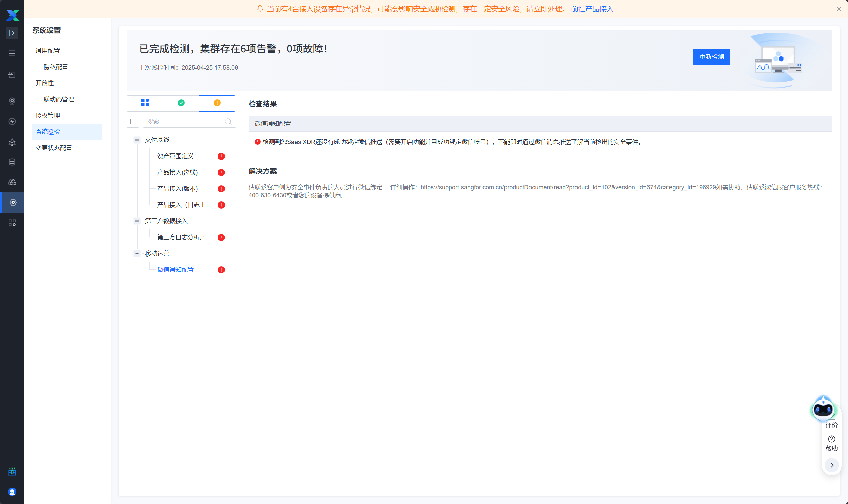Open the AI robot assistant icon

click(x=823, y=409)
